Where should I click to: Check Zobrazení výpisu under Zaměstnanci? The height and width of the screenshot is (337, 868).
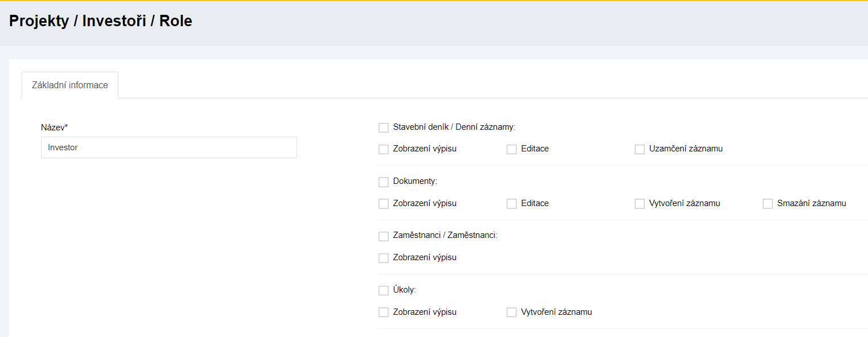pyautogui.click(x=384, y=258)
